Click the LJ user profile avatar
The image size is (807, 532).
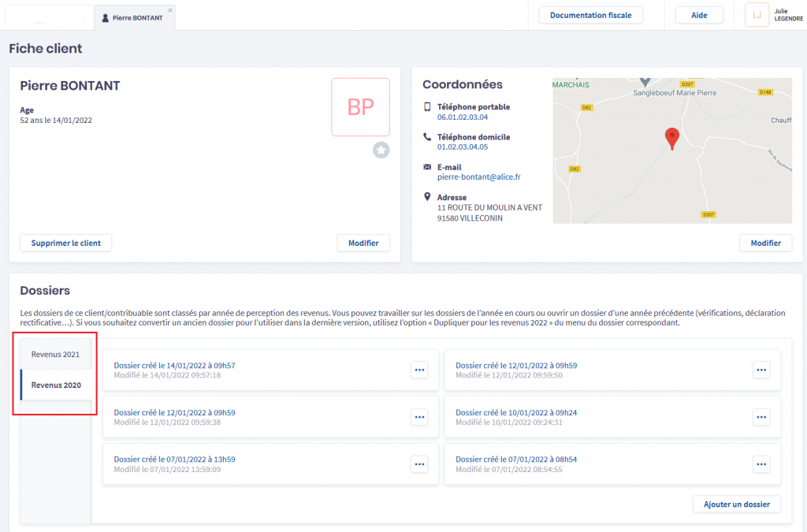pyautogui.click(x=757, y=15)
